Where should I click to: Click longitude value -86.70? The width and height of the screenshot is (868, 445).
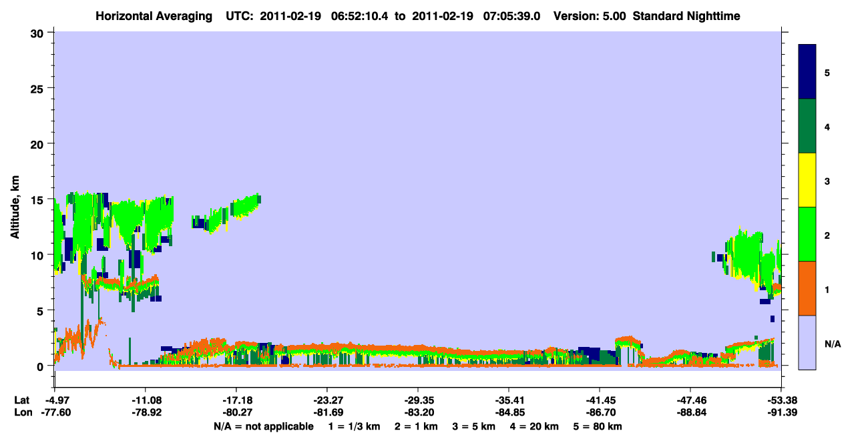(599, 412)
